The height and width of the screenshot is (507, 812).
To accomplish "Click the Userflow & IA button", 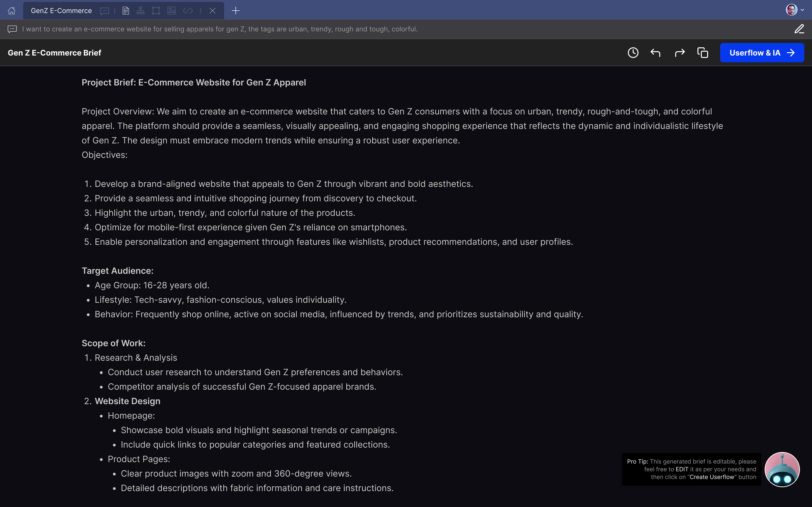I will 762,53.
